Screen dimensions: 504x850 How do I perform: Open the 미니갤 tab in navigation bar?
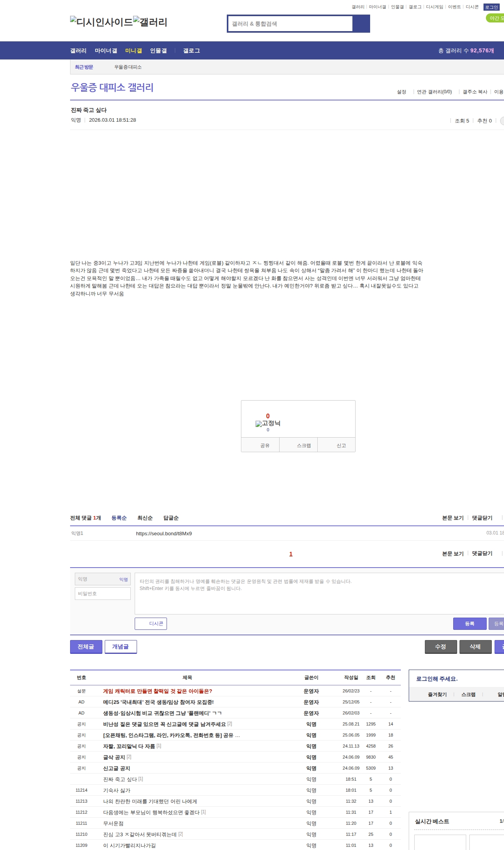(x=133, y=50)
